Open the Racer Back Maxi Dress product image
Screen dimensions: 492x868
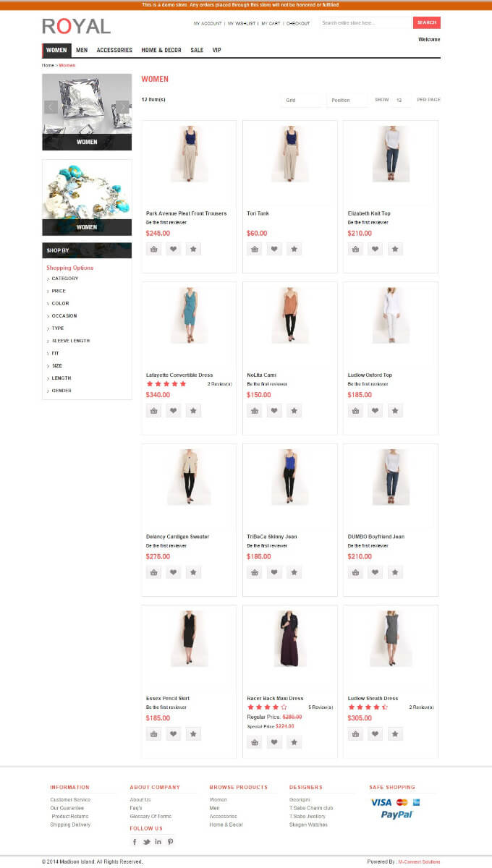click(289, 639)
